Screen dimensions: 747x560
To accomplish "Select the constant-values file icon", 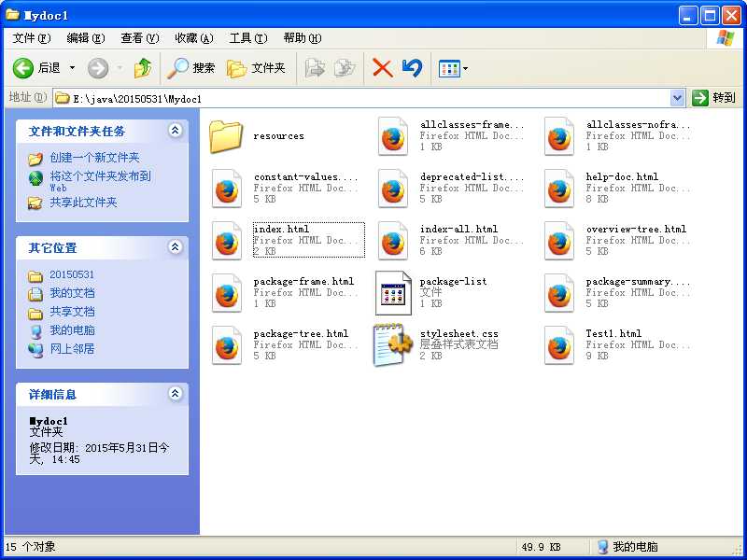I will pyautogui.click(x=226, y=189).
